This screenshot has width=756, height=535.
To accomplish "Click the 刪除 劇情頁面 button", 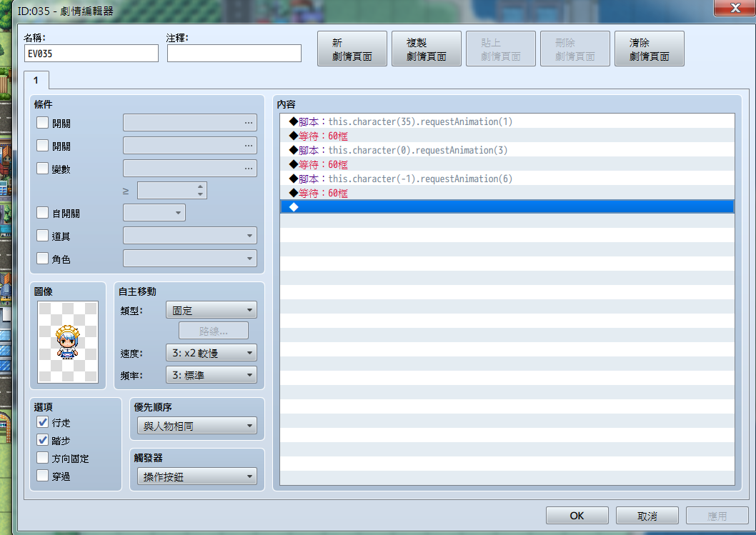I will (575, 49).
